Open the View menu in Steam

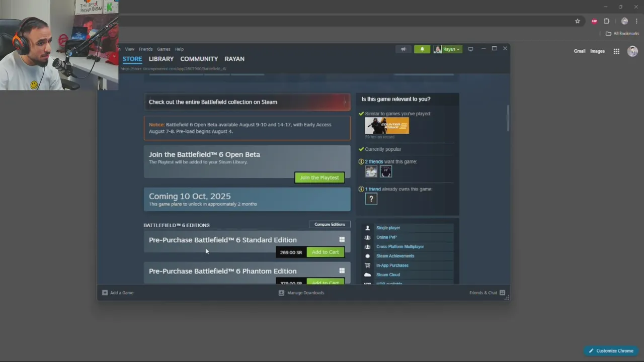[x=130, y=49]
